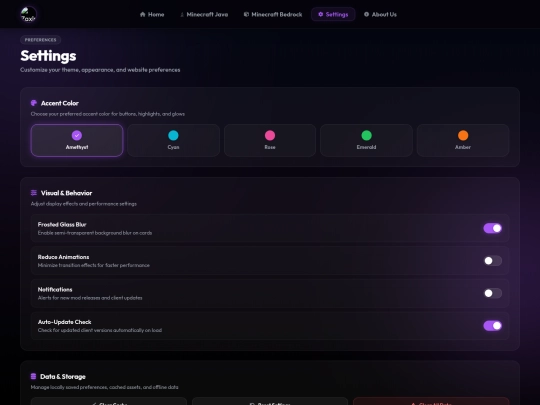This screenshot has height=405, width=540.
Task: Turn on the Notifications toggle
Action: (492, 293)
